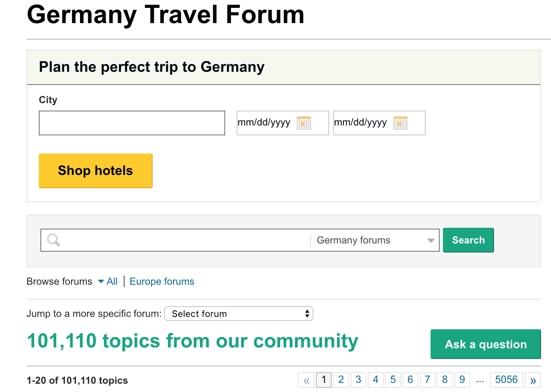
Task: Open the Select forum dropdown
Action: point(239,314)
